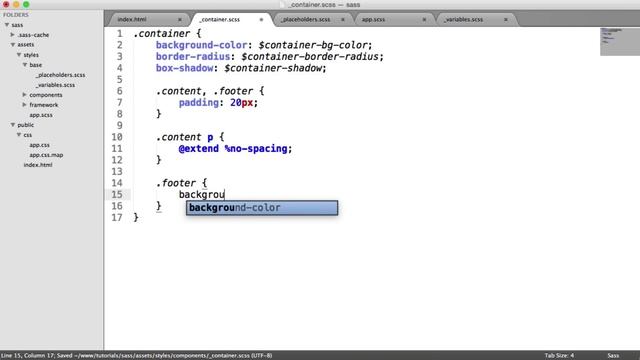Switch to the _container.scss tab
The image size is (640, 360).
point(220,20)
